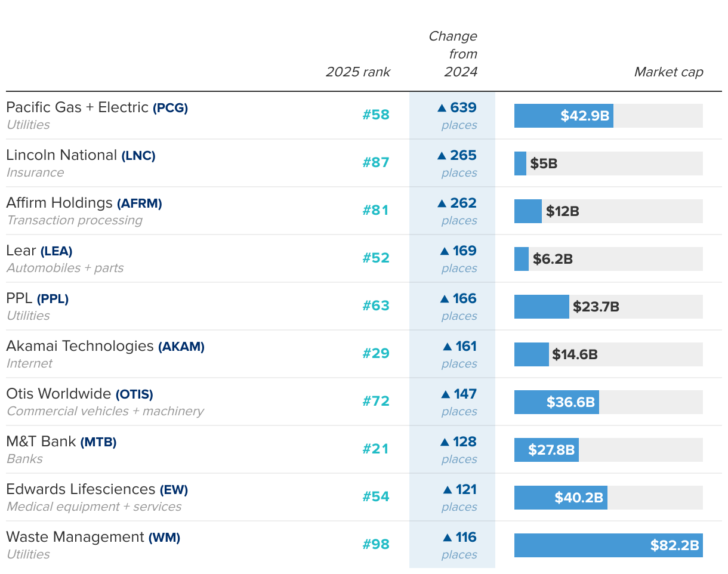Click the Change from 2024 column header
This screenshot has width=728, height=574.
pos(454,54)
